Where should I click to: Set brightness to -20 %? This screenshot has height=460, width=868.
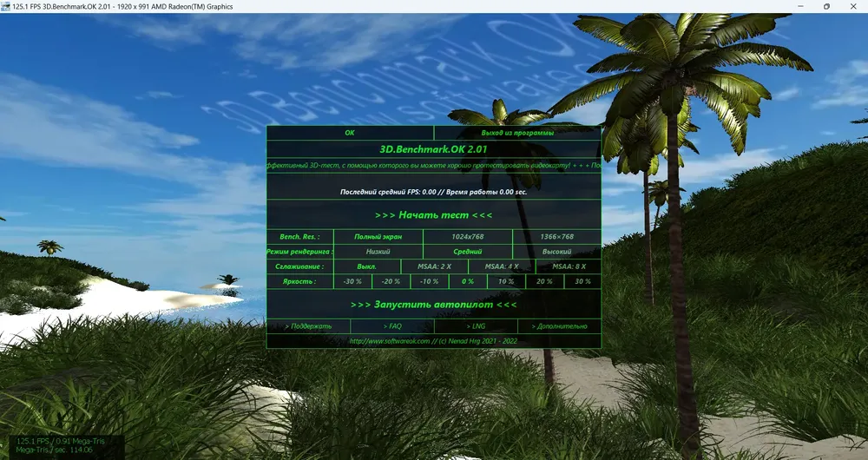391,281
